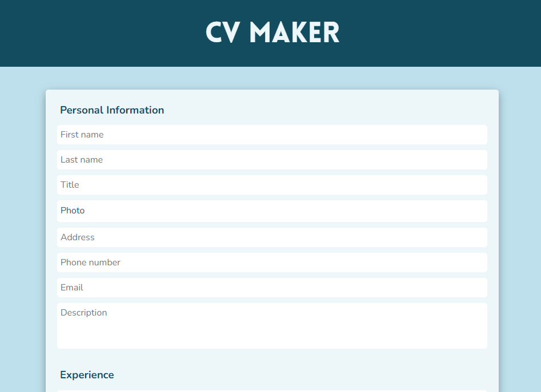
Task: Click inside the Description text area
Action: click(272, 326)
